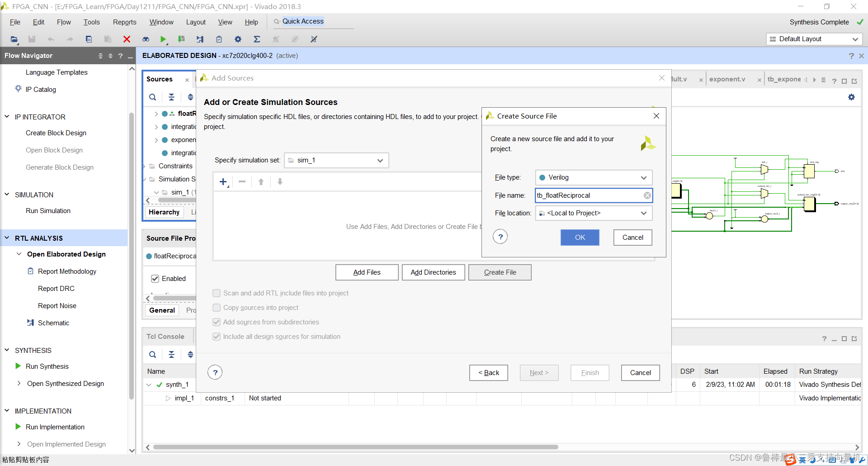Click the horizontal scrollbar under design runs
Image resolution: width=868 pixels, height=466 pixels.
point(355,447)
